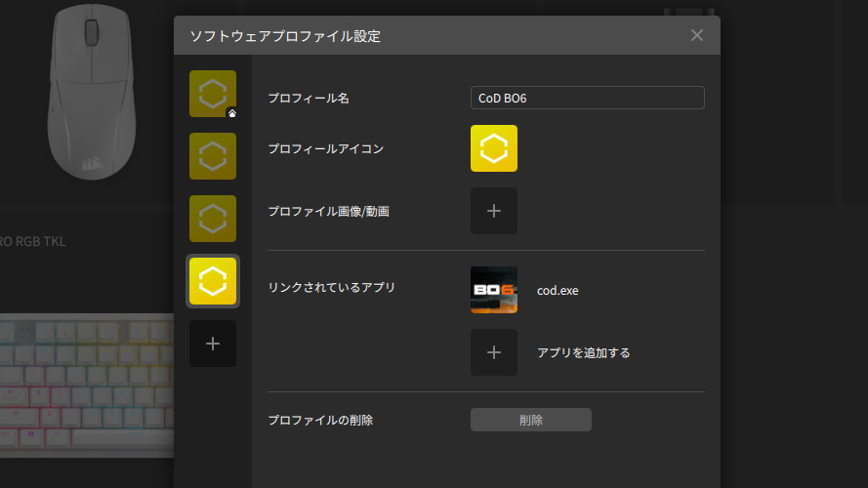This screenshot has width=868, height=488.
Task: Click the cod.exe linked app name
Action: 558,291
